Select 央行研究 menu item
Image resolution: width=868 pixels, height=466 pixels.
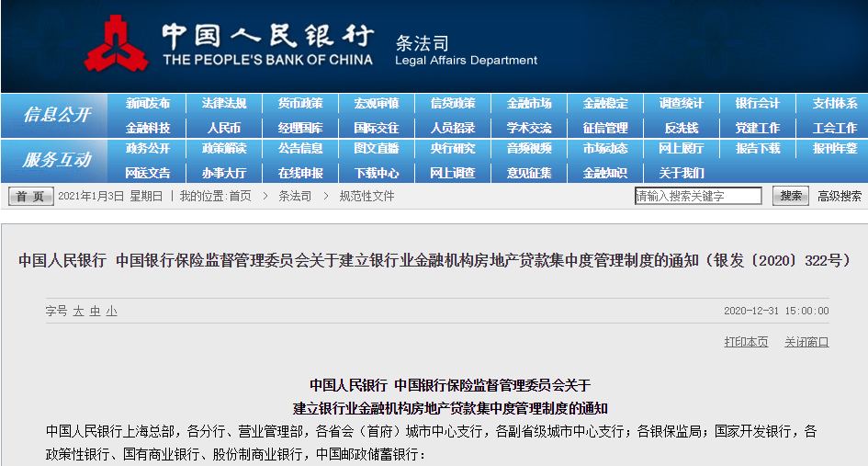[x=453, y=149]
